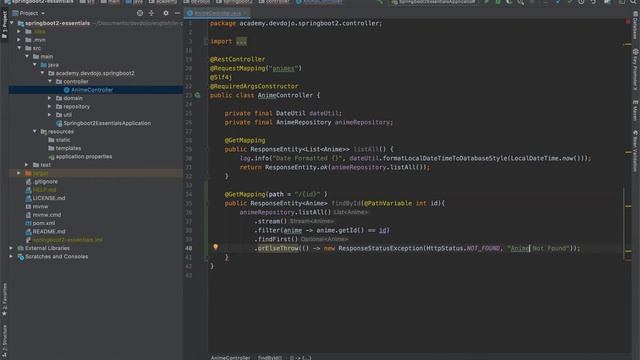Viewport: 640px width, 360px height.
Task: Open the Structure tool window stripe
Action: [4, 342]
